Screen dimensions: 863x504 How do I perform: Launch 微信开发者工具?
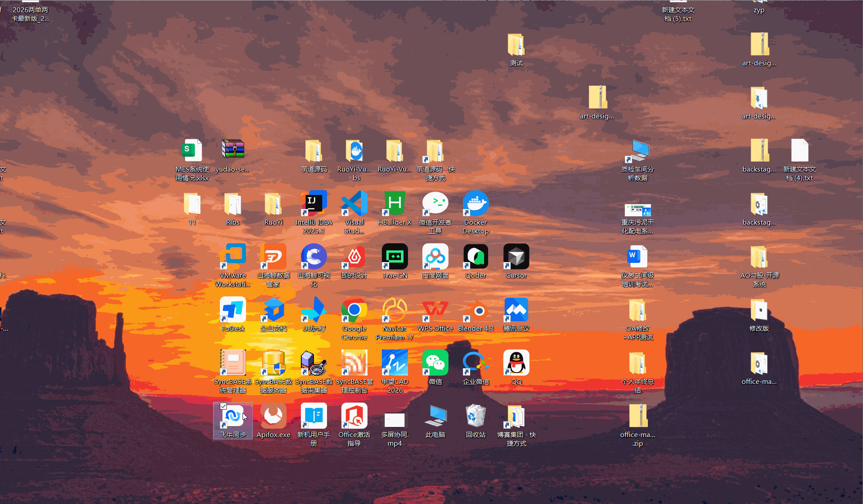pos(435,203)
